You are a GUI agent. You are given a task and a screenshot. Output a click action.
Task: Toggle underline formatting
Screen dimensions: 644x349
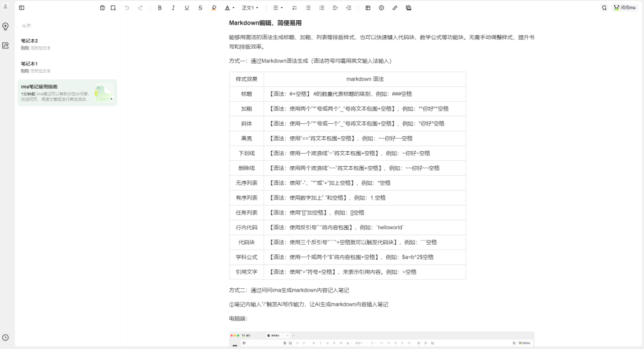pyautogui.click(x=187, y=8)
